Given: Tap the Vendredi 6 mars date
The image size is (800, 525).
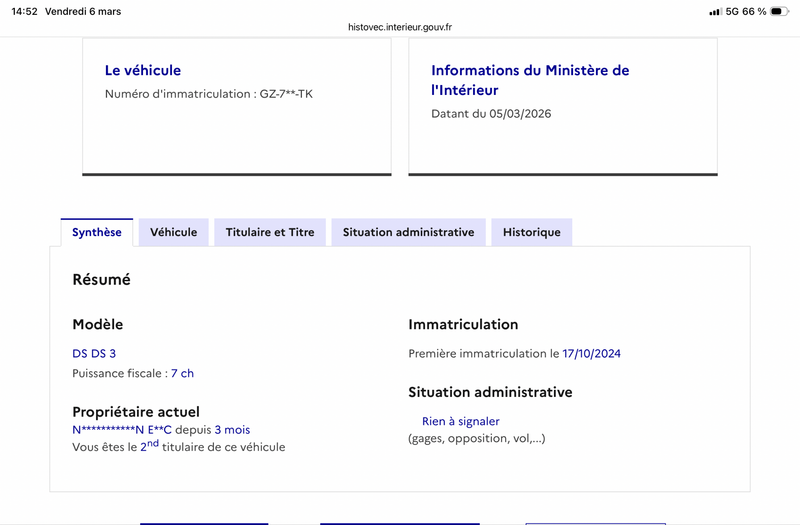Looking at the screenshot, I should [x=83, y=11].
